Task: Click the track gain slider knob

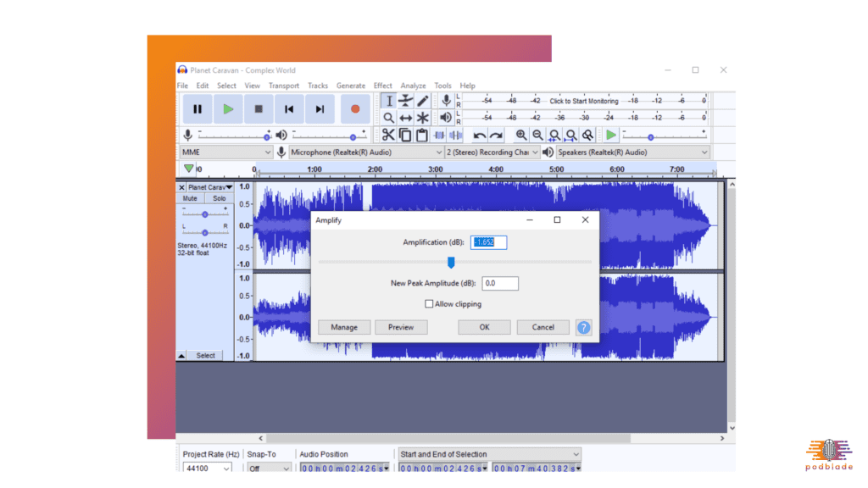Action: click(x=205, y=214)
